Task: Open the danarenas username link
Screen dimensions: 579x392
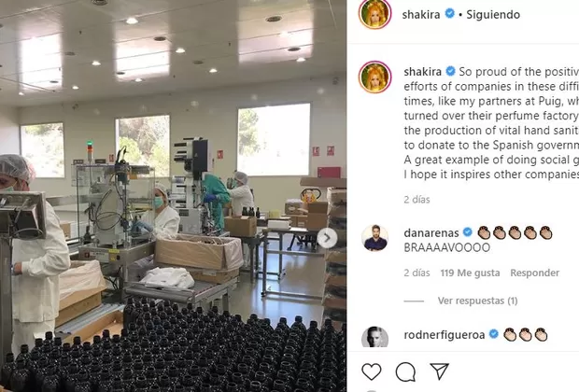Action: (431, 233)
